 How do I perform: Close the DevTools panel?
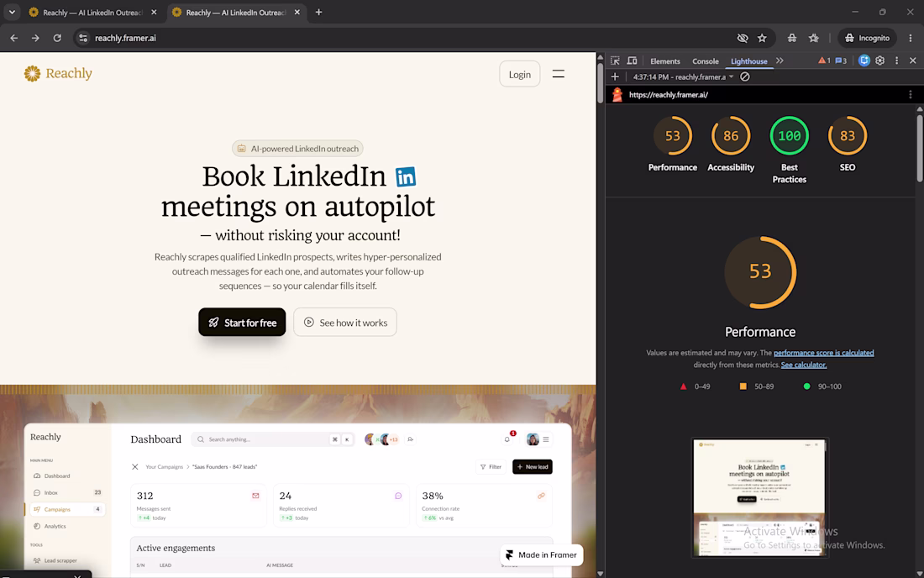pyautogui.click(x=913, y=60)
